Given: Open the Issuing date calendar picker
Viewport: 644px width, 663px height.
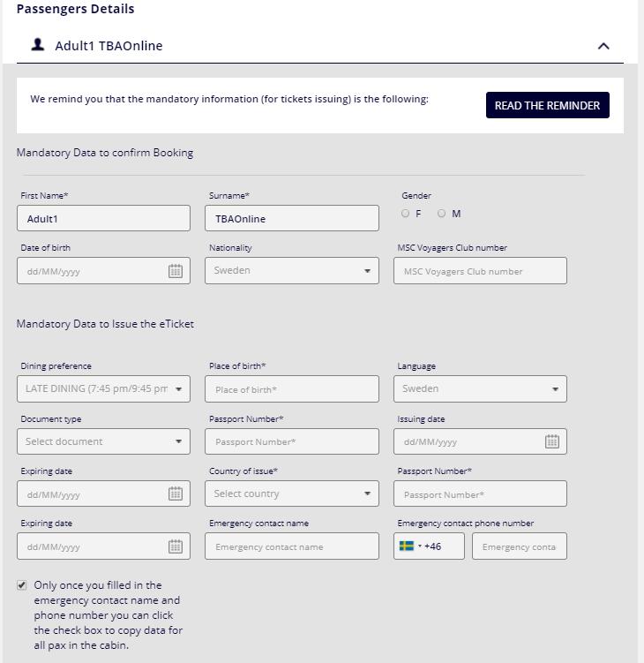Looking at the screenshot, I should (x=552, y=441).
